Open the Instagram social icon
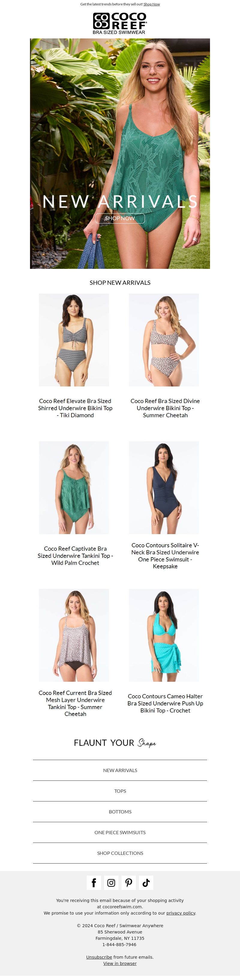Screen dimensions: 240x980 pyautogui.click(x=111, y=882)
